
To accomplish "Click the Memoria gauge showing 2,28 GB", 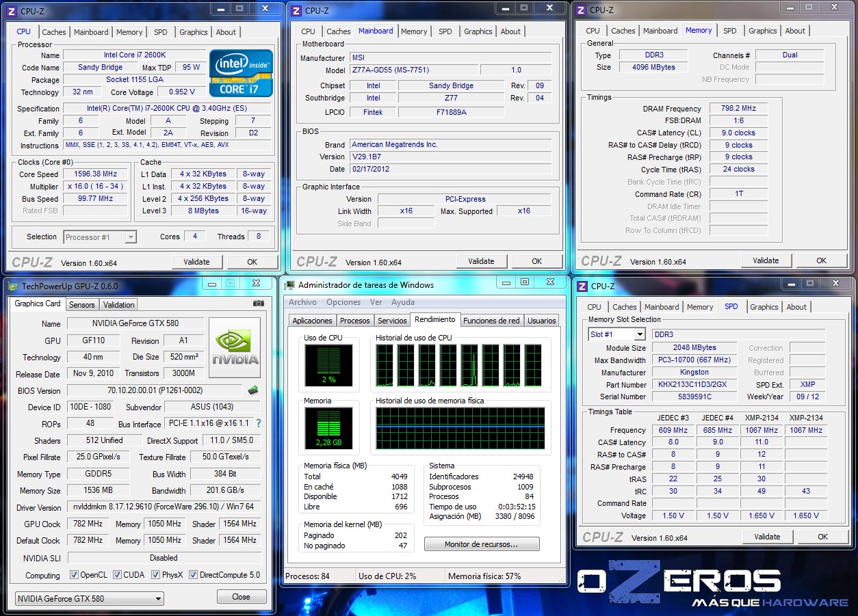I will pos(328,429).
